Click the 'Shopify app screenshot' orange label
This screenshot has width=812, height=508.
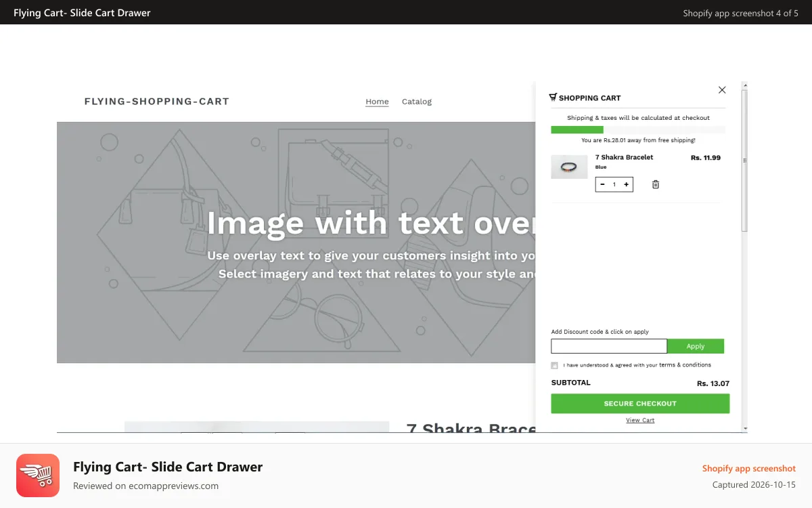pos(749,469)
